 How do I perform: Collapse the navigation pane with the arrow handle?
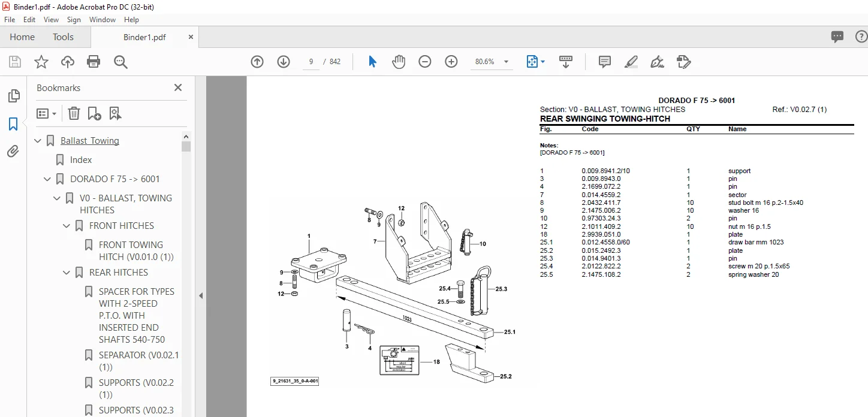tap(201, 295)
